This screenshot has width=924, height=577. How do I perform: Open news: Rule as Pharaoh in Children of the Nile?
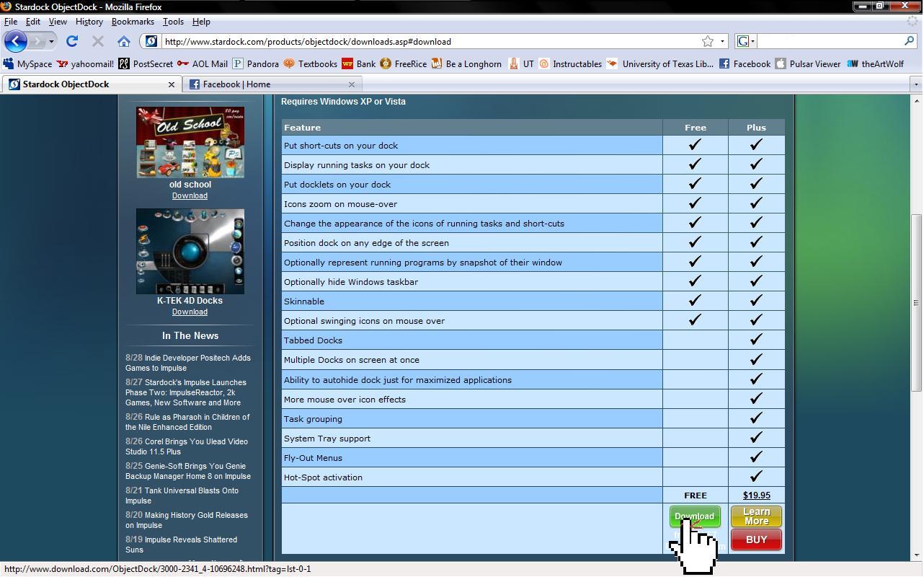[x=187, y=422]
